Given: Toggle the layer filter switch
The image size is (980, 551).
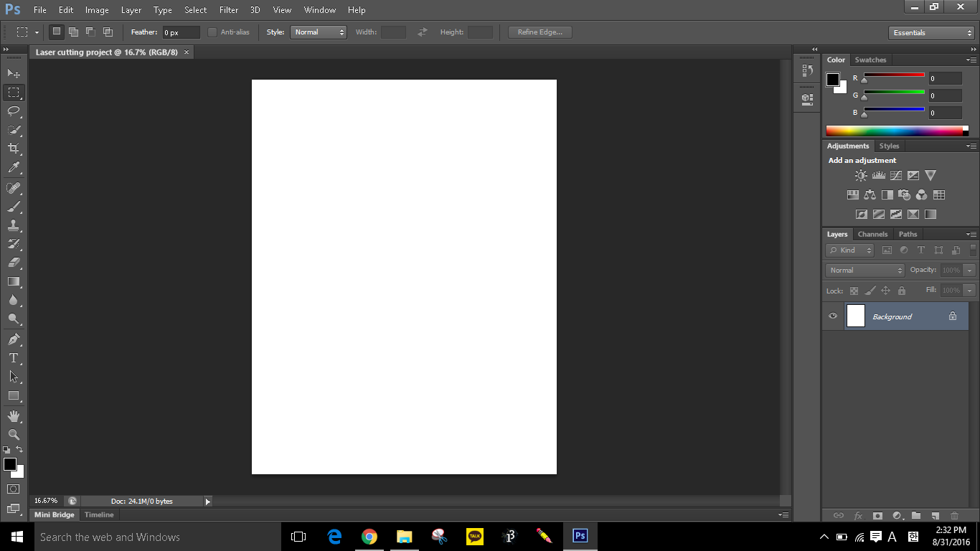Looking at the screenshot, I should tap(973, 250).
